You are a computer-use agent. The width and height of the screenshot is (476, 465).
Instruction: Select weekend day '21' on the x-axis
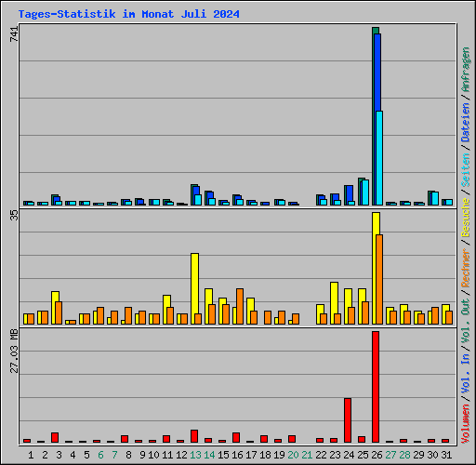click(x=307, y=455)
